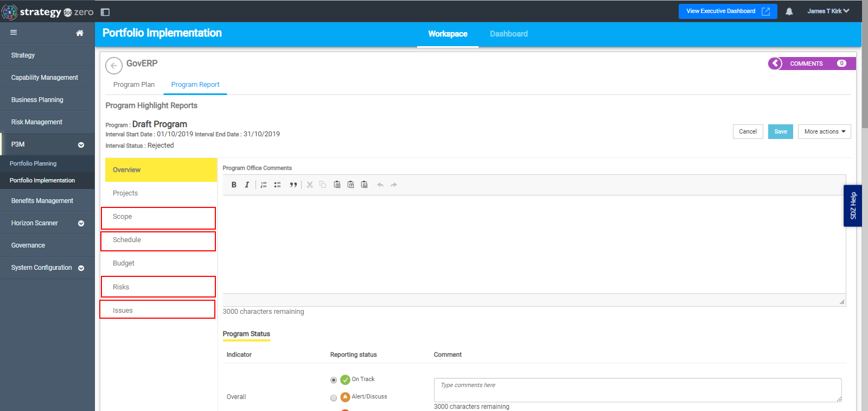Choose Paste as plain text icon
This screenshot has height=411, width=868.
350,185
